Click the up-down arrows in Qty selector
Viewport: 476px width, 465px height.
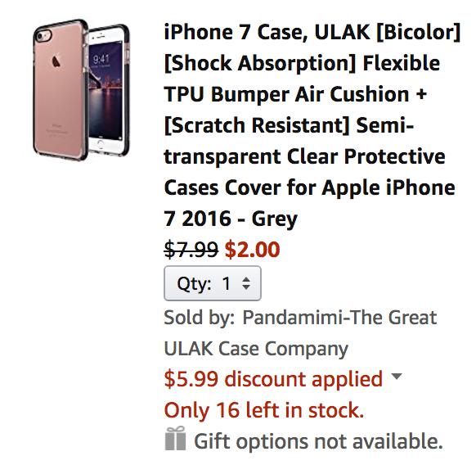tap(246, 283)
